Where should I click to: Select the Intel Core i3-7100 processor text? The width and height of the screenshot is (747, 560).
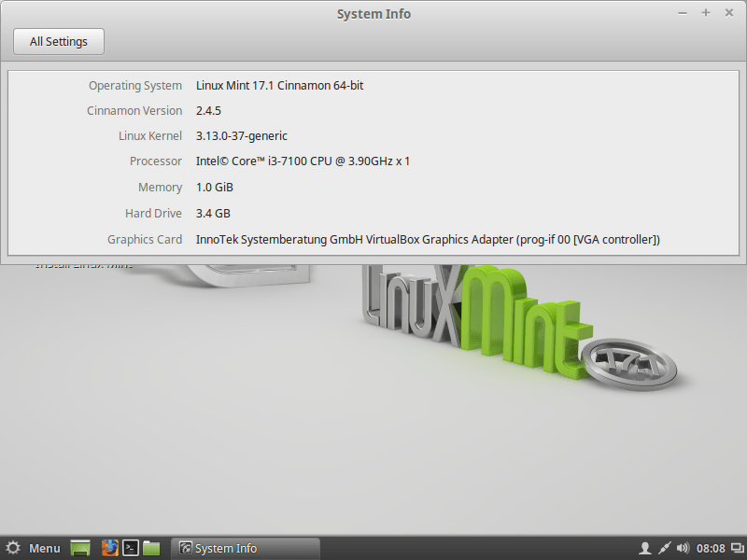point(303,161)
